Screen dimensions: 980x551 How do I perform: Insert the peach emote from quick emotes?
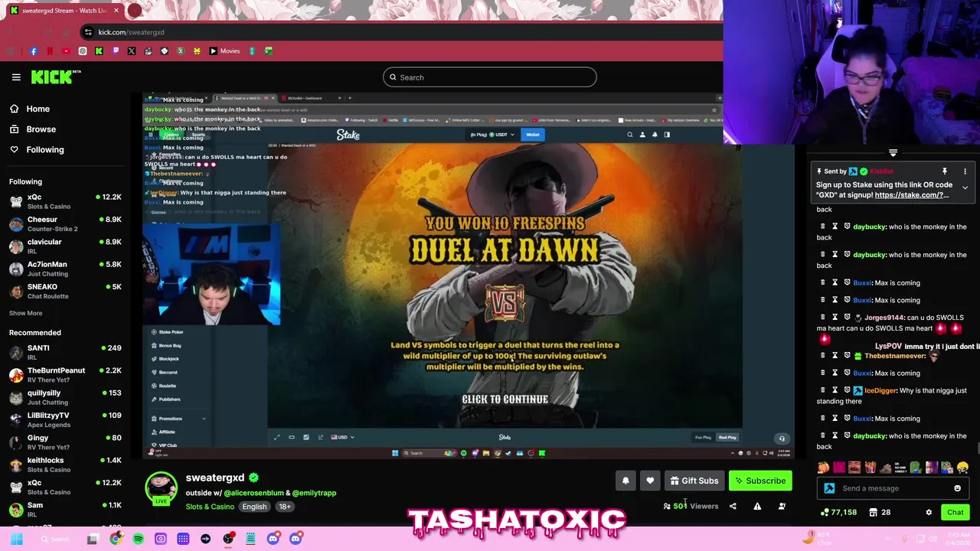pyautogui.click(x=823, y=468)
